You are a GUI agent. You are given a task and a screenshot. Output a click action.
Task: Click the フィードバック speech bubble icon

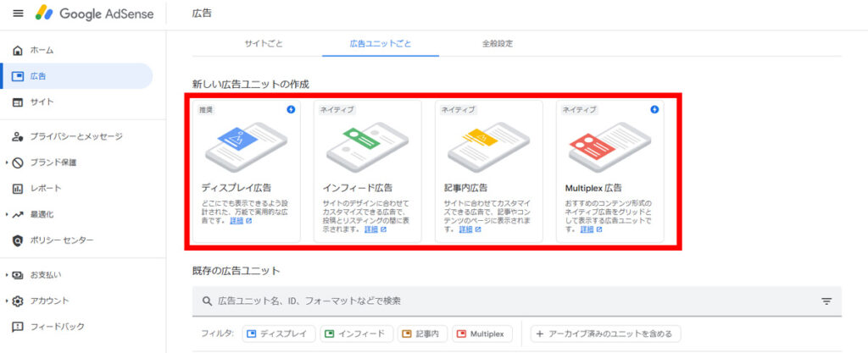click(18, 327)
